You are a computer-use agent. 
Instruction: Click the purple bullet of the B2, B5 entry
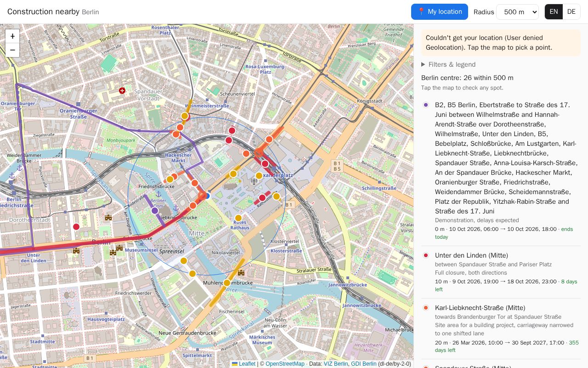426,105
